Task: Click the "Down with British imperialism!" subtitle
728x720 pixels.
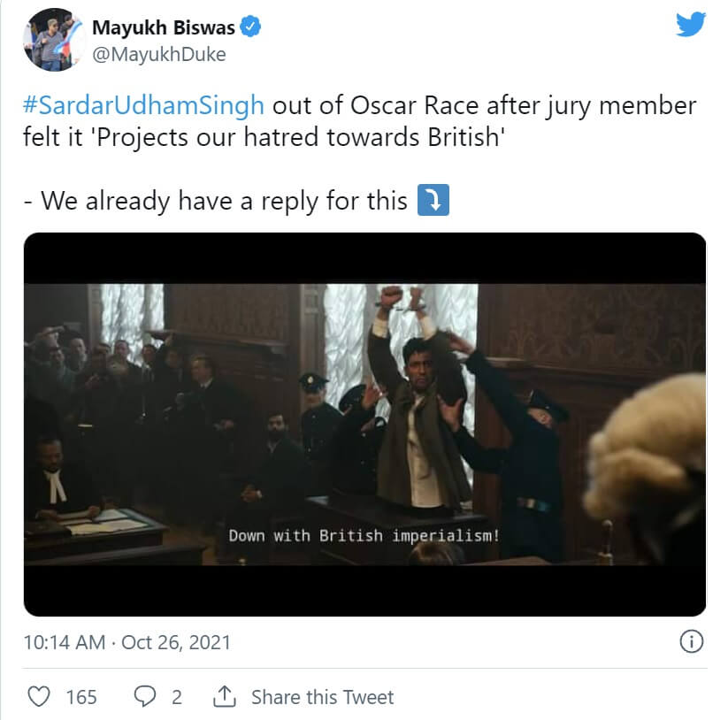Action: pos(364,535)
